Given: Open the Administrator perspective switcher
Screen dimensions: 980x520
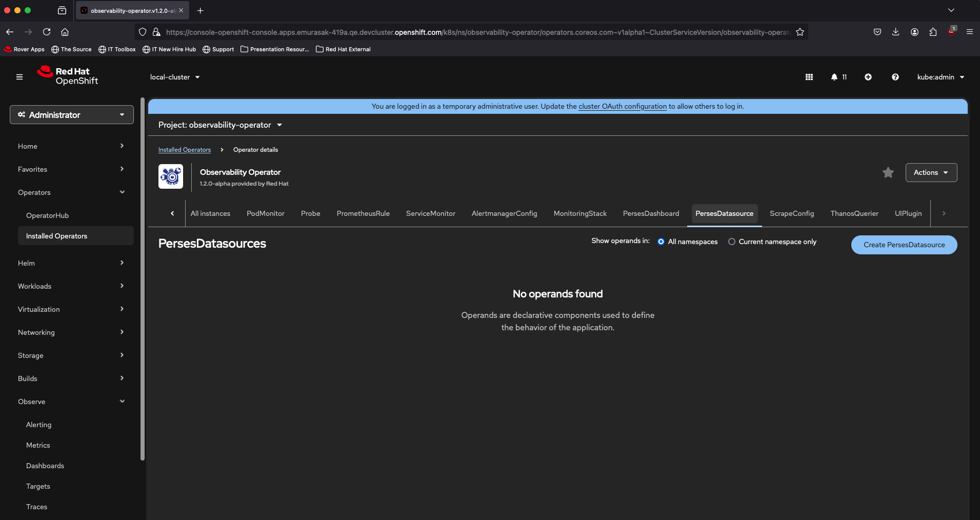Looking at the screenshot, I should pos(72,115).
